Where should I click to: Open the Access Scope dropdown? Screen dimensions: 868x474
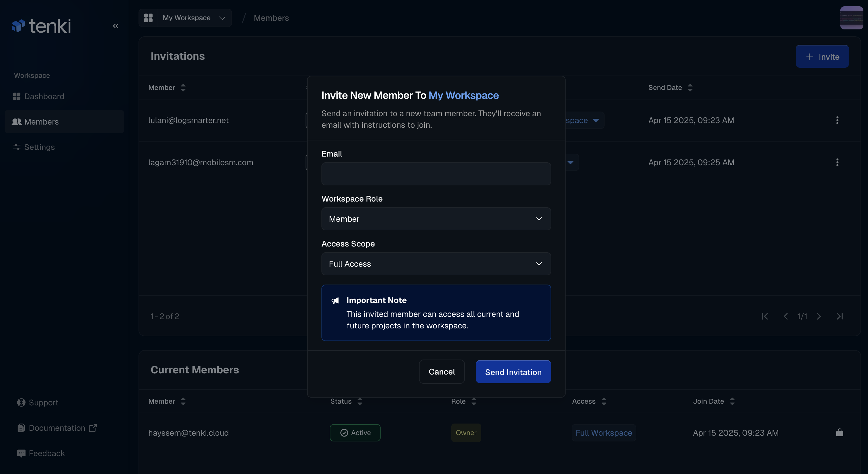click(436, 264)
